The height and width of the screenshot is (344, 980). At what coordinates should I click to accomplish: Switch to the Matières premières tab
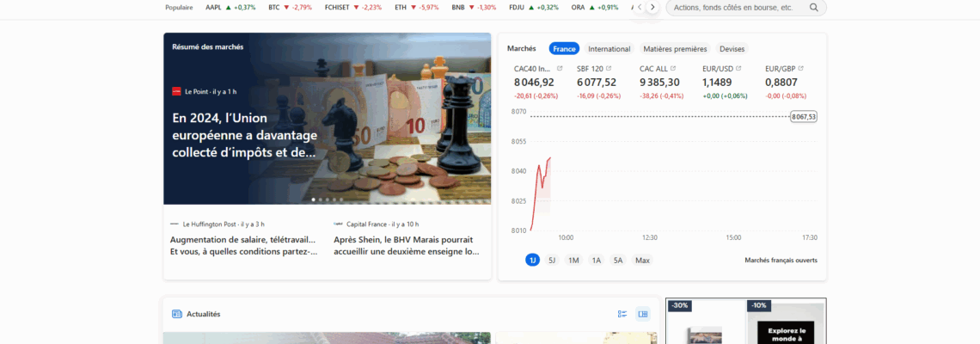675,49
